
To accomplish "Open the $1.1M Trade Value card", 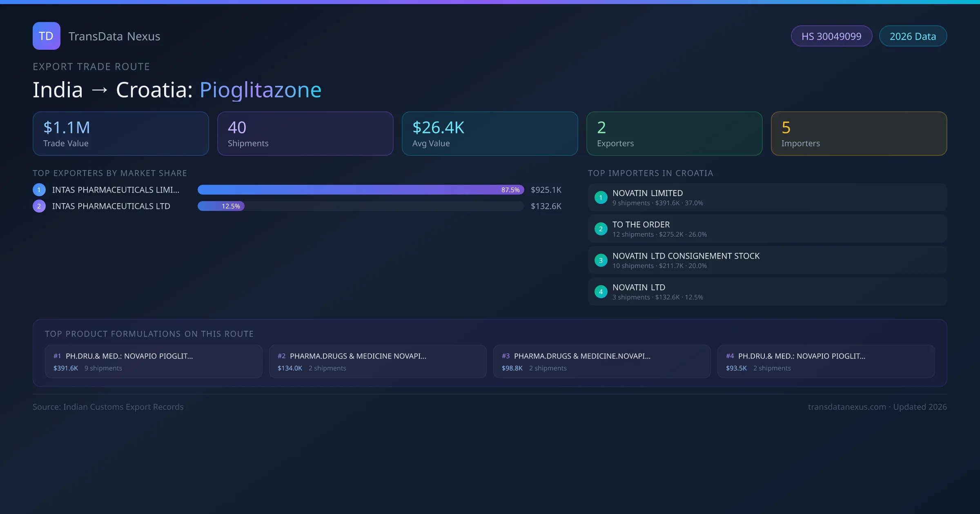I will coord(120,133).
